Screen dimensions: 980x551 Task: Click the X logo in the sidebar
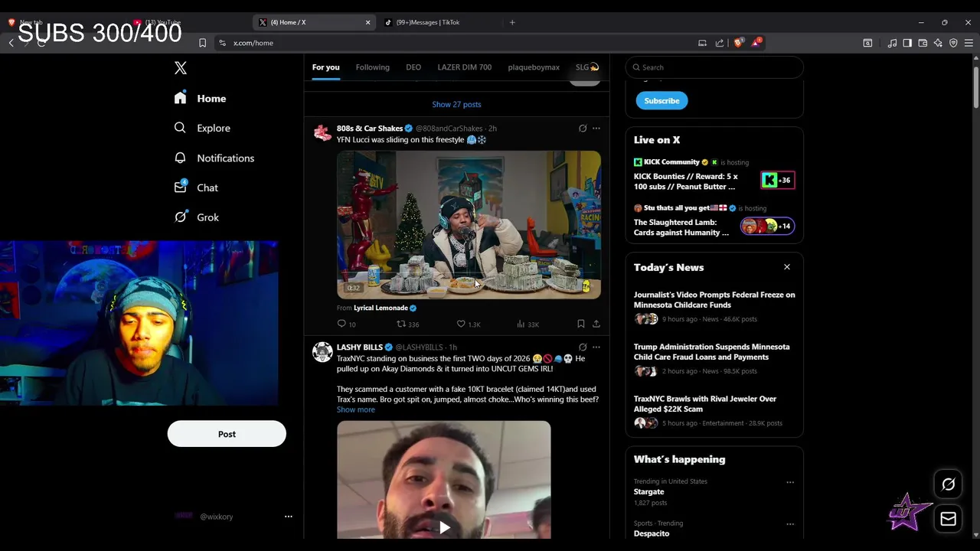click(x=181, y=68)
